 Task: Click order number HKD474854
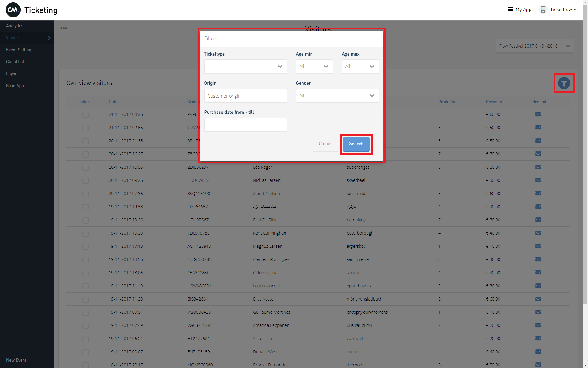pyautogui.click(x=199, y=180)
